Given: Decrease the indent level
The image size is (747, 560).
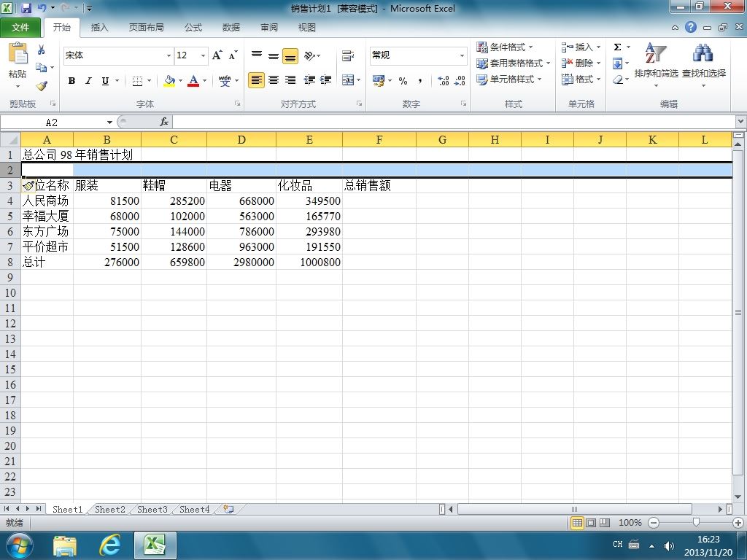Looking at the screenshot, I should click(309, 80).
